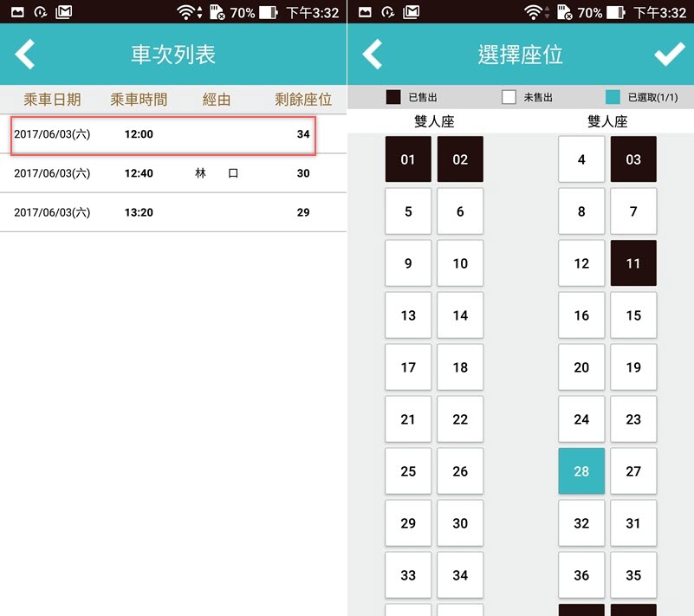Choose seat 12
This screenshot has height=616, width=694.
point(581,263)
